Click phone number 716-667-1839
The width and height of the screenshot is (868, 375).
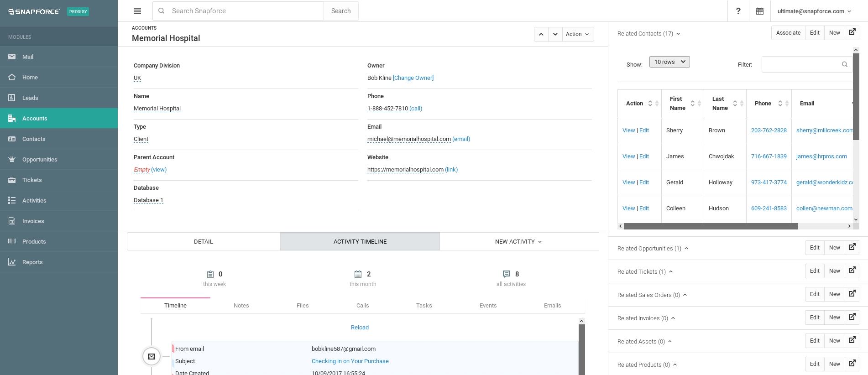769,156
